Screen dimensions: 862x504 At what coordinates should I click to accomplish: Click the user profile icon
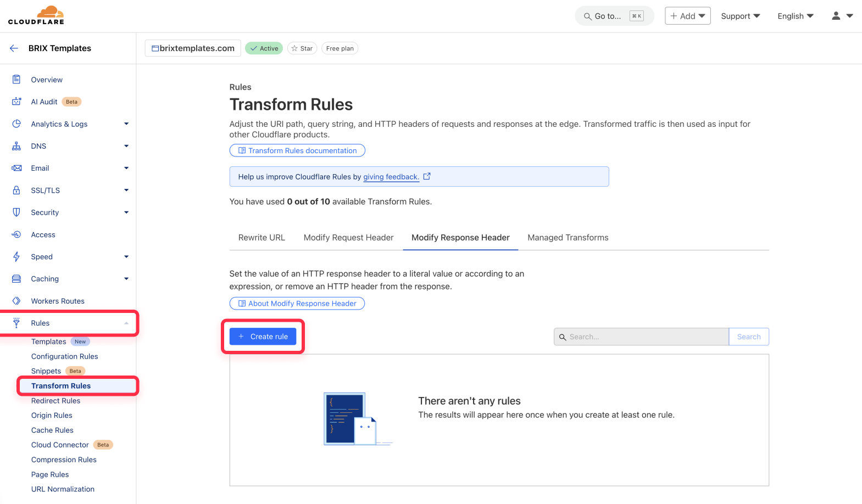(x=836, y=16)
